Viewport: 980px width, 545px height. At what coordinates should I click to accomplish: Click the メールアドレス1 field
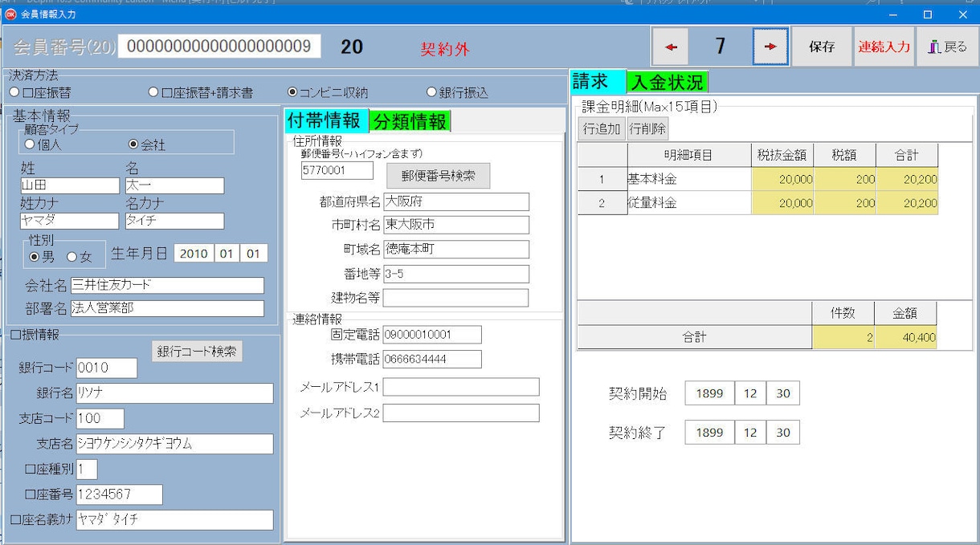(461, 388)
